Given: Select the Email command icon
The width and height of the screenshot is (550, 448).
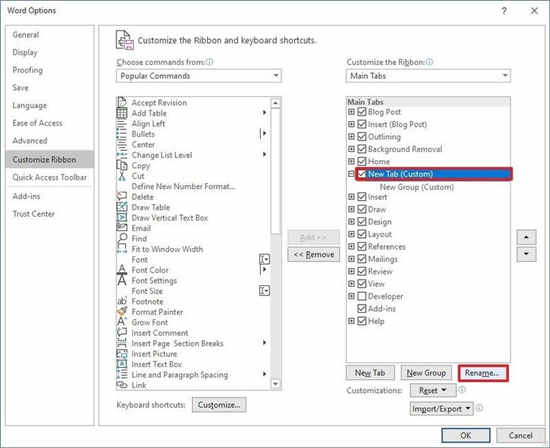Looking at the screenshot, I should (x=122, y=228).
